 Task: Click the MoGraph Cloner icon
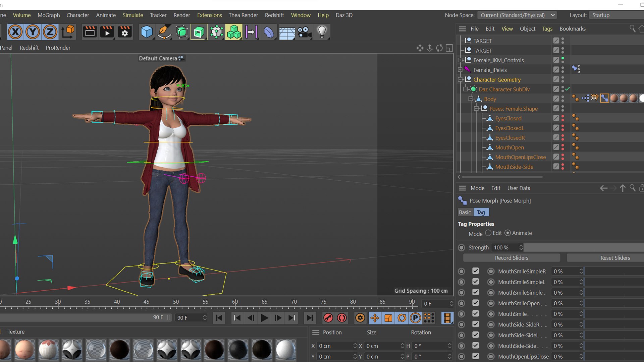point(216,32)
